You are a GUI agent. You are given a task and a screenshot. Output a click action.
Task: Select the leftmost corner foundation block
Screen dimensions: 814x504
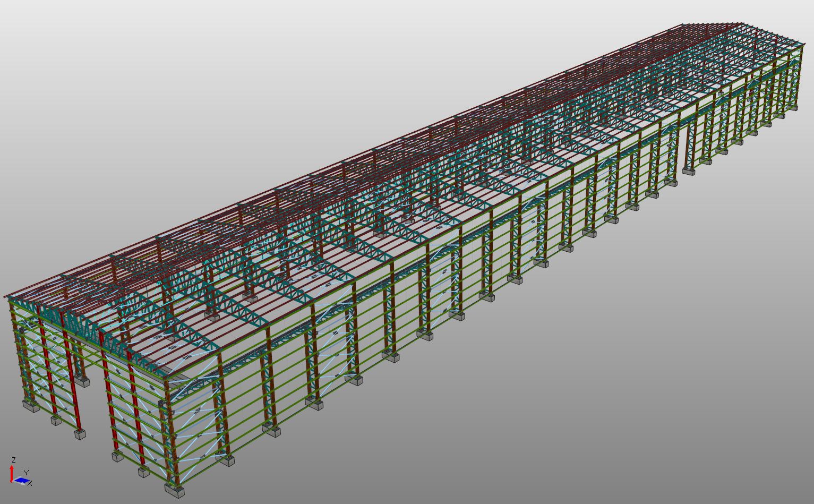click(x=31, y=406)
